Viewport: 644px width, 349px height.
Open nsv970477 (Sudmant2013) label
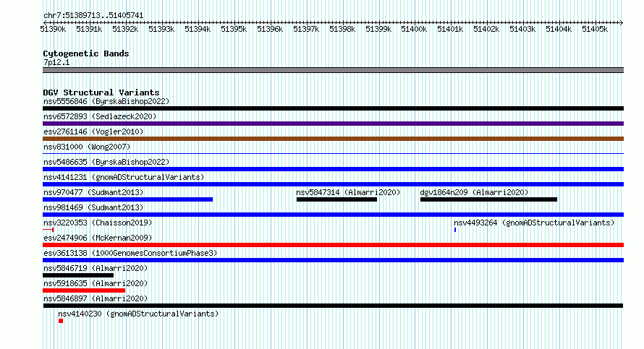click(x=93, y=192)
